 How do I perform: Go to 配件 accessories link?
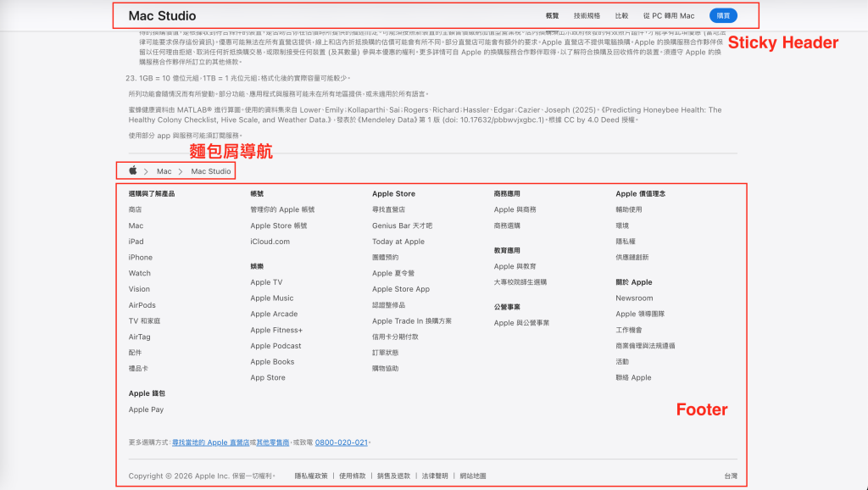point(135,352)
